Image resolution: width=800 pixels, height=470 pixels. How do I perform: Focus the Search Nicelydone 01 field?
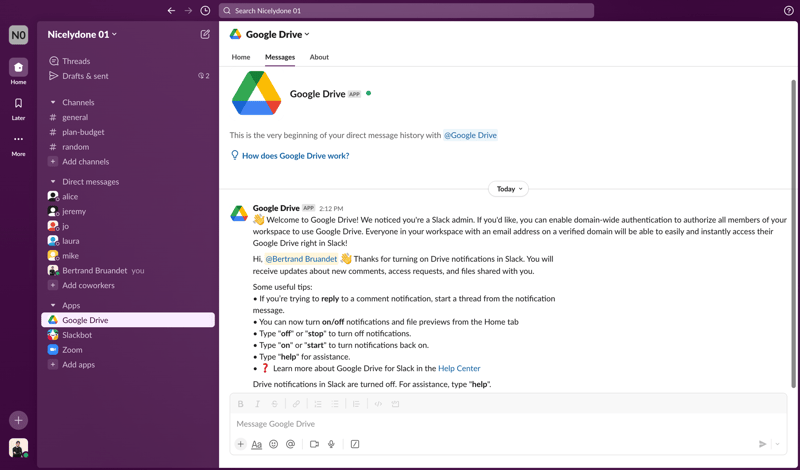tap(406, 11)
